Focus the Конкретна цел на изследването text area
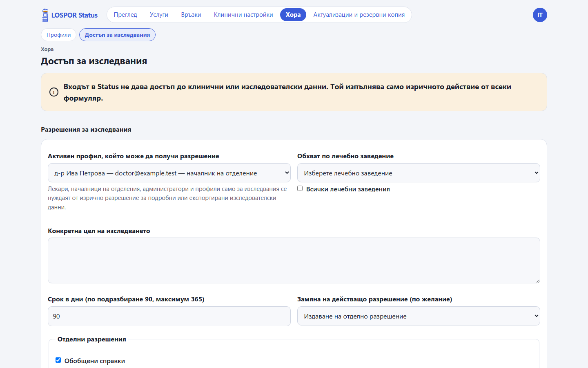 click(294, 260)
